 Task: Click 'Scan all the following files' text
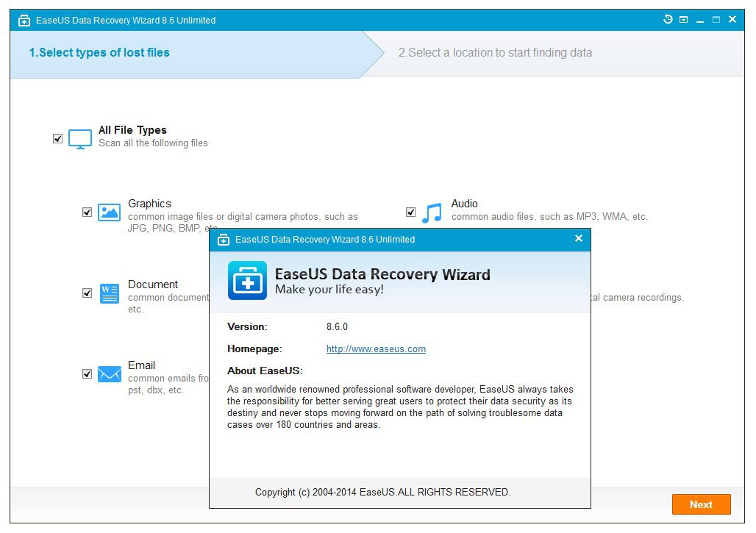tap(153, 143)
